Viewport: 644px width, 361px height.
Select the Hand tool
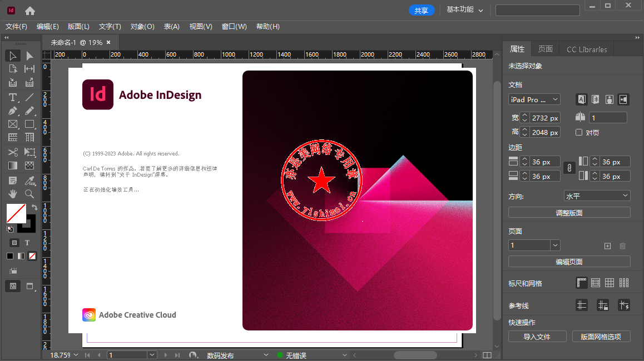pyautogui.click(x=13, y=194)
